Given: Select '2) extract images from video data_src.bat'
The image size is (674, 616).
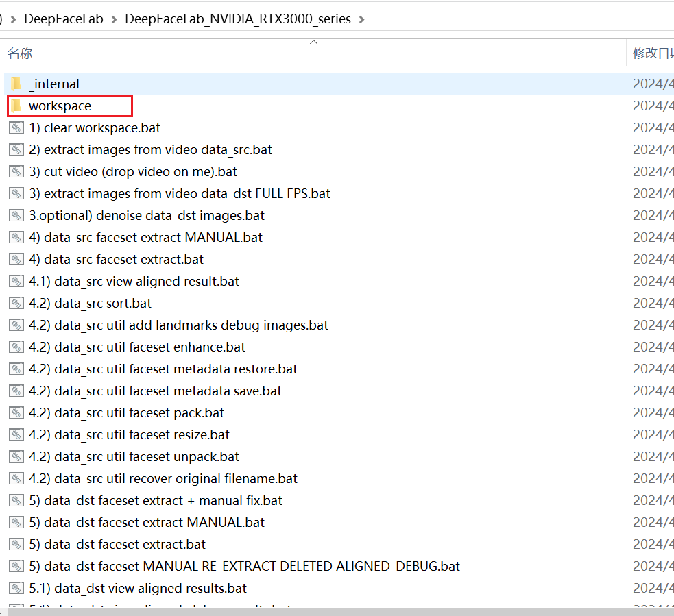Looking at the screenshot, I should (x=150, y=149).
